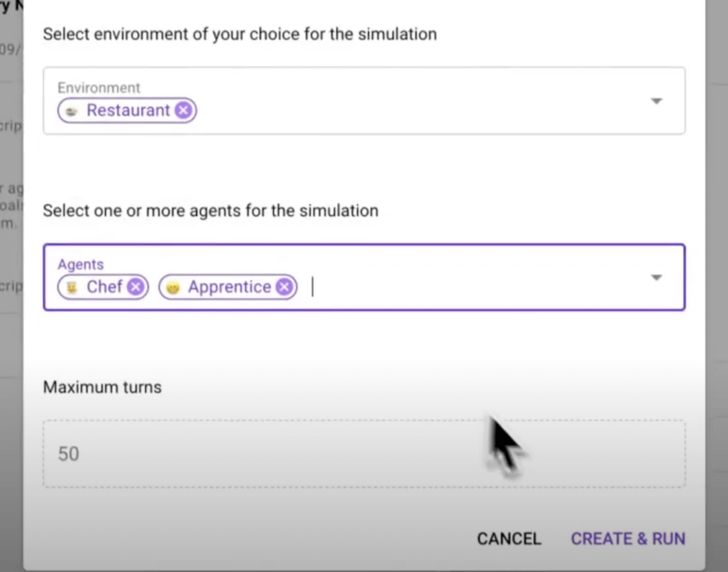Click the 'Select one or more agents' heading
The image size is (728, 572).
point(211,210)
